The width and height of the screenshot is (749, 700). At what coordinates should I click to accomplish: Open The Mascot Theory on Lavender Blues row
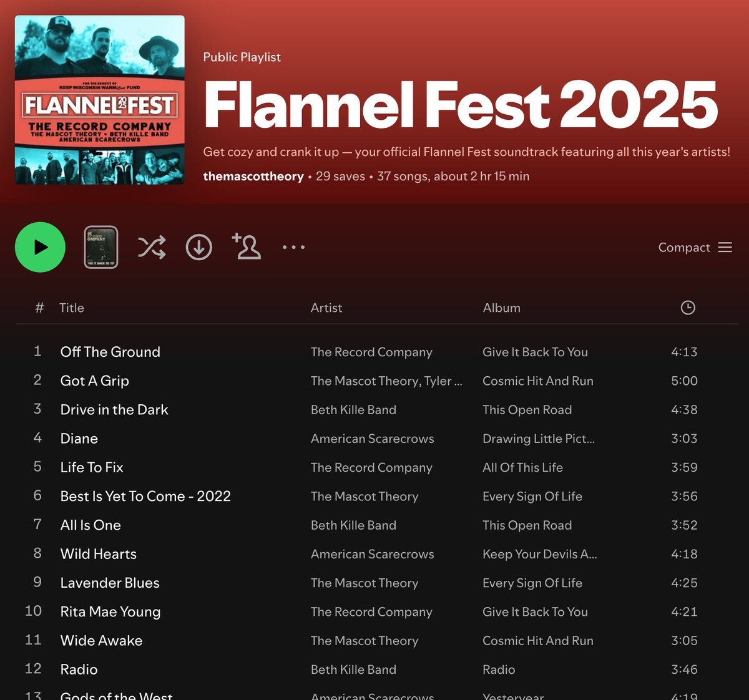coord(365,583)
